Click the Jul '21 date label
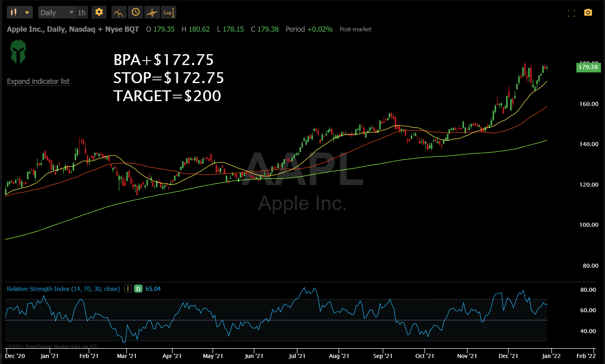Screen dimensions: 605x364 297,356
